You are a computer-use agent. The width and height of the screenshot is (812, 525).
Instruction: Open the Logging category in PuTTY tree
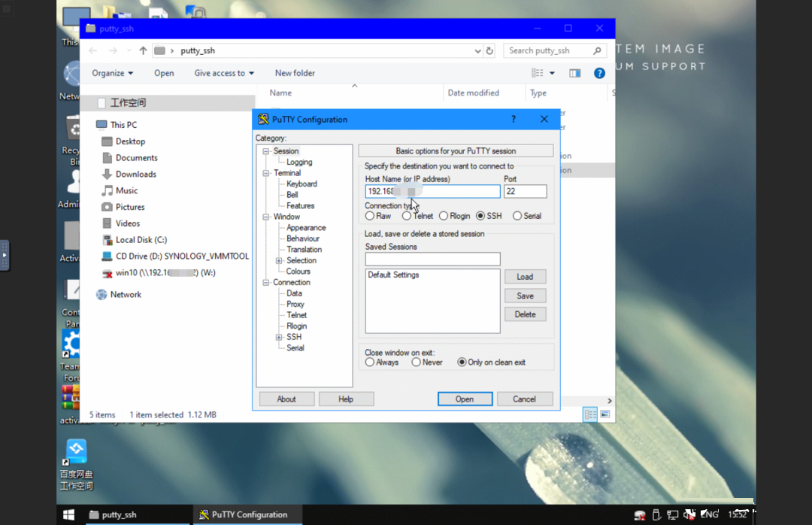click(299, 162)
